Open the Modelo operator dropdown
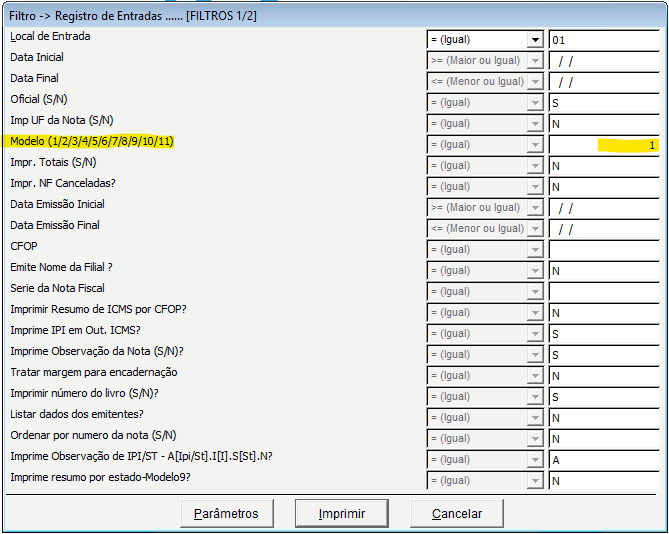 click(x=485, y=145)
